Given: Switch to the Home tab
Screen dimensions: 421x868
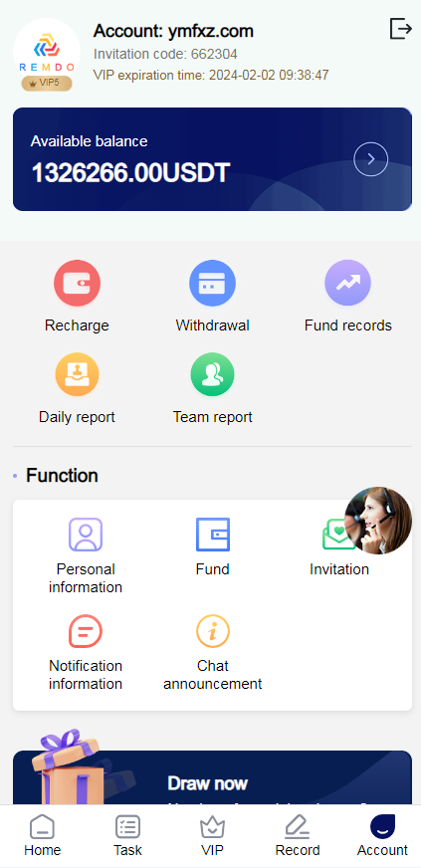Looking at the screenshot, I should pos(42,836).
